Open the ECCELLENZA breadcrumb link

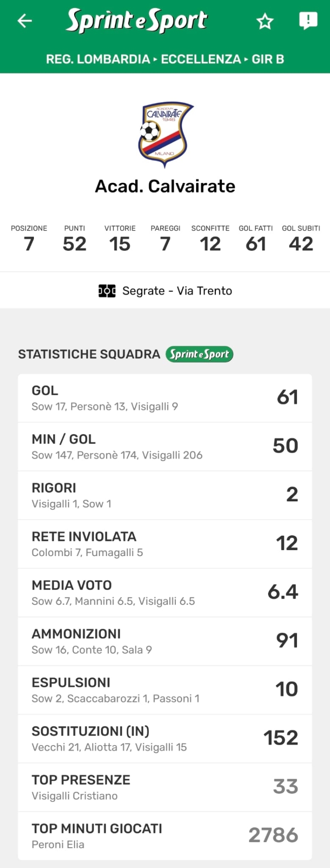tap(201, 59)
